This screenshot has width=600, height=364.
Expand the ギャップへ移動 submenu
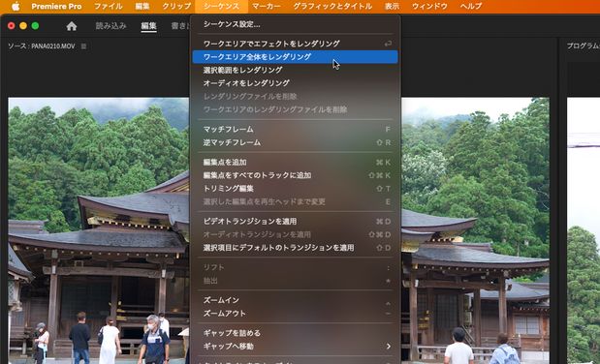coord(295,347)
